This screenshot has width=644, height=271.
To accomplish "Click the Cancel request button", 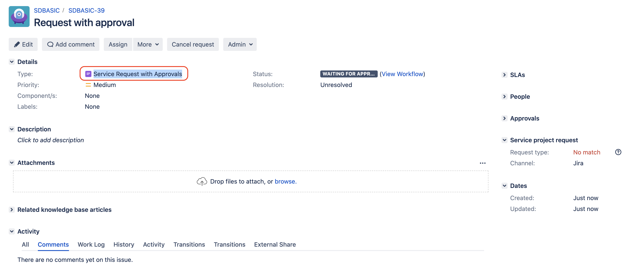I will click(193, 44).
